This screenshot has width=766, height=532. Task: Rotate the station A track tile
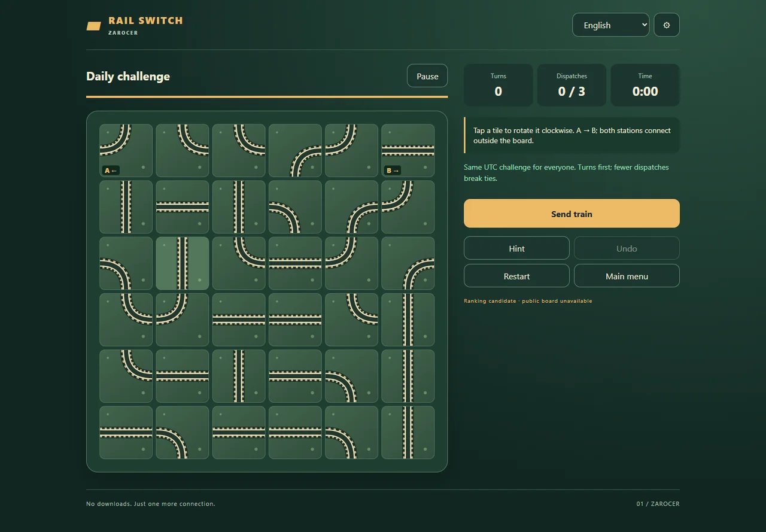click(126, 150)
